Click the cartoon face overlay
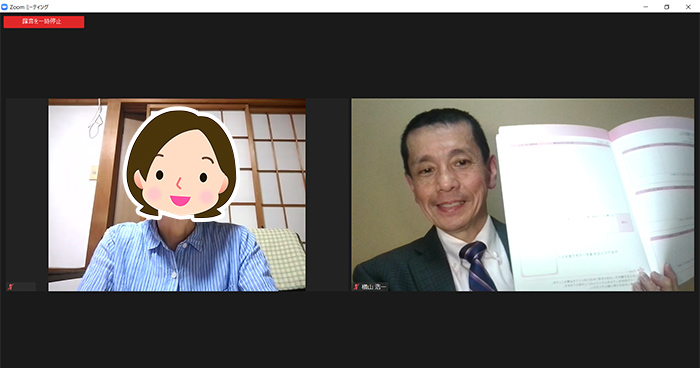The width and height of the screenshot is (700, 368). pos(180,164)
